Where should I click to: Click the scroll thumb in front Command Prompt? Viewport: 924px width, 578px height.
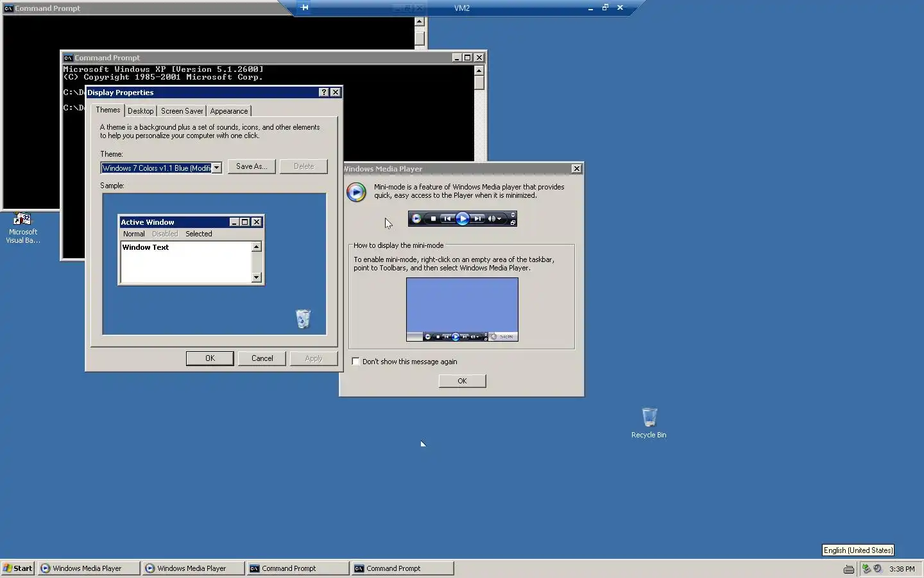point(479,83)
